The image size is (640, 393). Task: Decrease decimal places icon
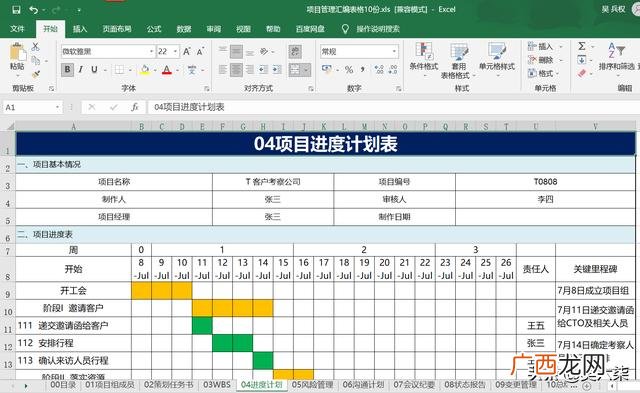393,70
